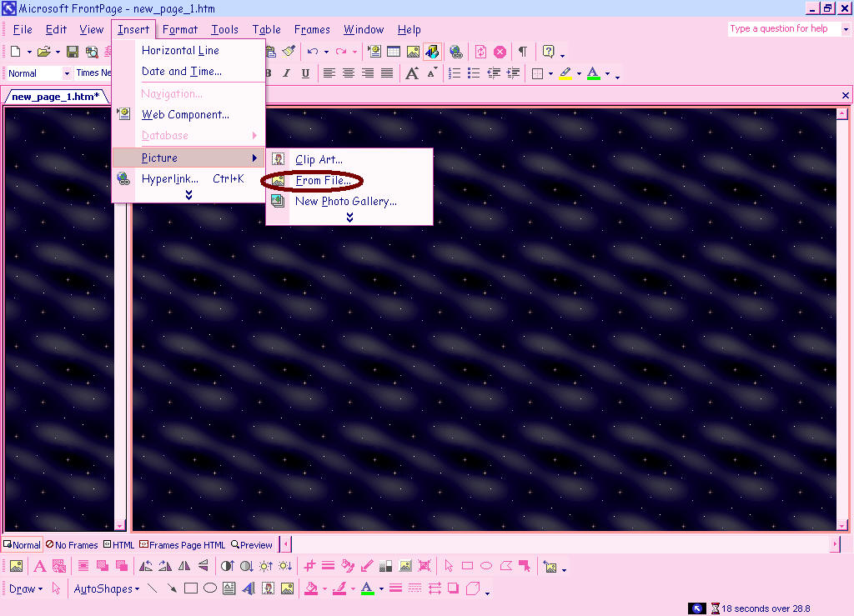This screenshot has height=616, width=854.
Task: Open the AutoShapes dropdown menu
Action: pyautogui.click(x=106, y=588)
